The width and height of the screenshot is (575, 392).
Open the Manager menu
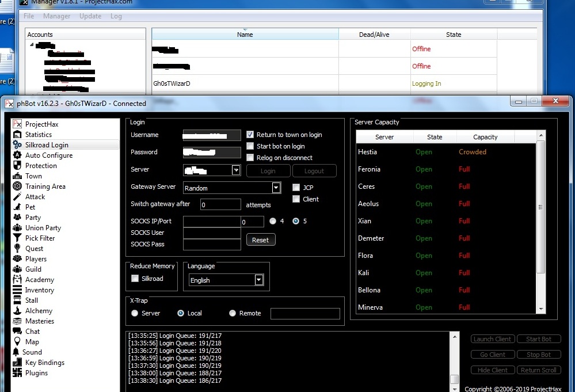[x=56, y=16]
